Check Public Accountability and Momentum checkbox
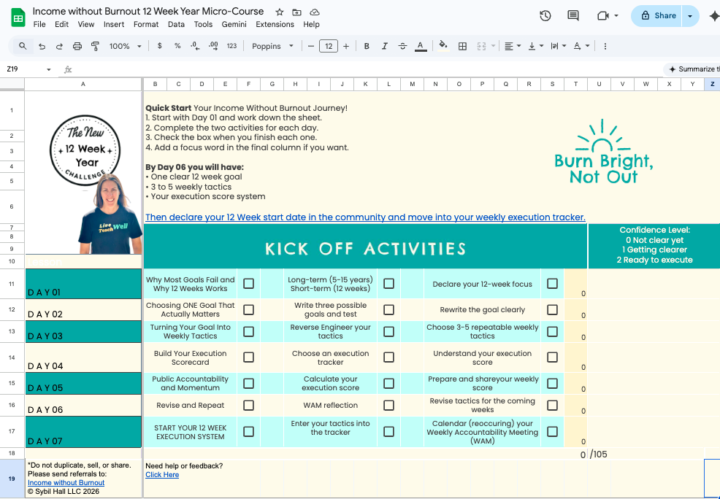Viewport: 720px width, 499px height. pos(248,383)
